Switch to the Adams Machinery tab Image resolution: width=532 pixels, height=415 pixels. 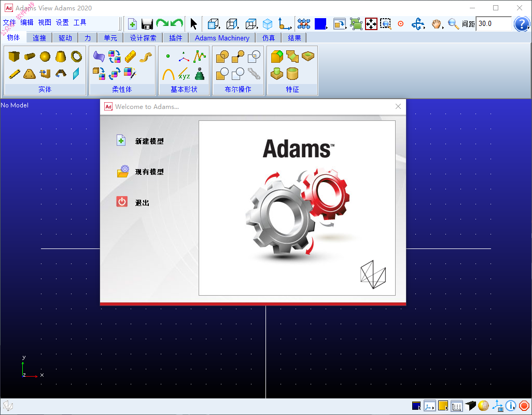point(222,38)
